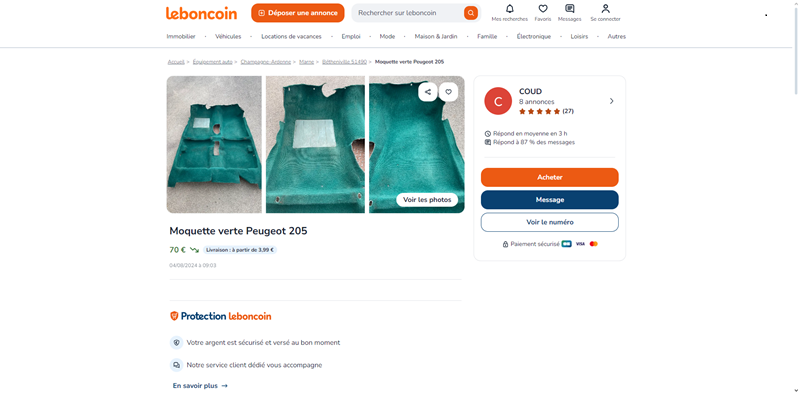The height and width of the screenshot is (394, 800).
Task: Open Mes recherches bell icon
Action: 509,9
